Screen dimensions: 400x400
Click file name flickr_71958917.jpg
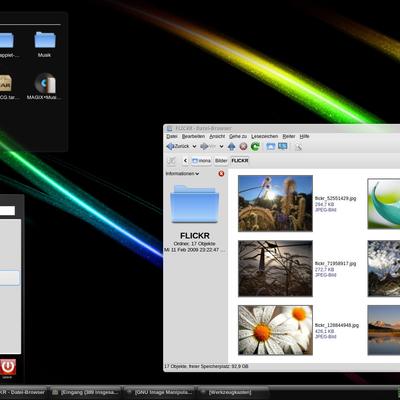335,263
